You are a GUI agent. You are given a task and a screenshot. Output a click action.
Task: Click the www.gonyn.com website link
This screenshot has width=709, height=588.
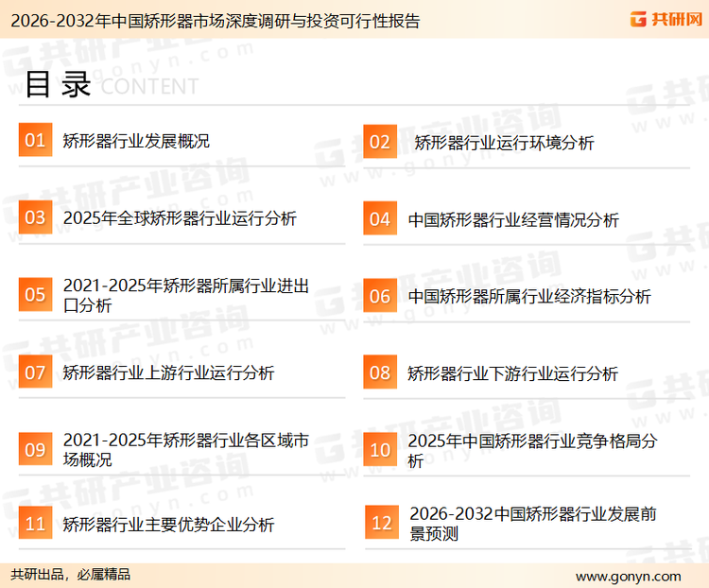pos(628,576)
